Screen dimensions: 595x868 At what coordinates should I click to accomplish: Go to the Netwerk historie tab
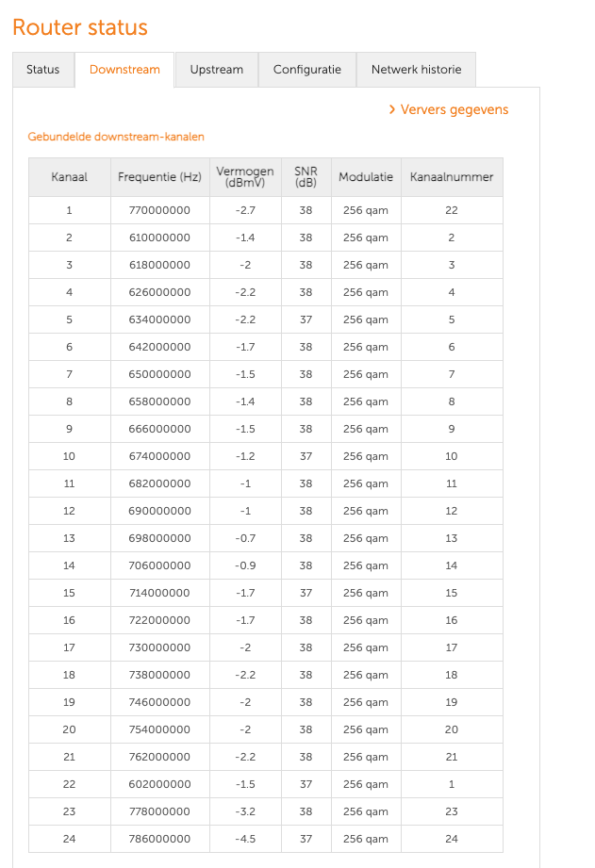pyautogui.click(x=416, y=70)
